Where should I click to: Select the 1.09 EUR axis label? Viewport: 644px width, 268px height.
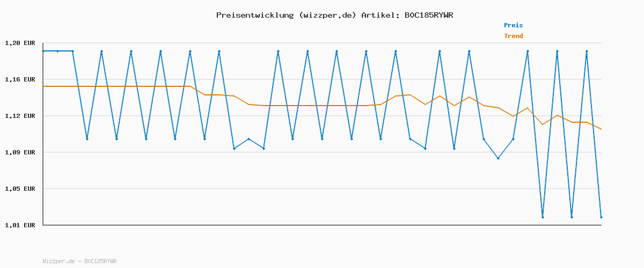pos(20,152)
